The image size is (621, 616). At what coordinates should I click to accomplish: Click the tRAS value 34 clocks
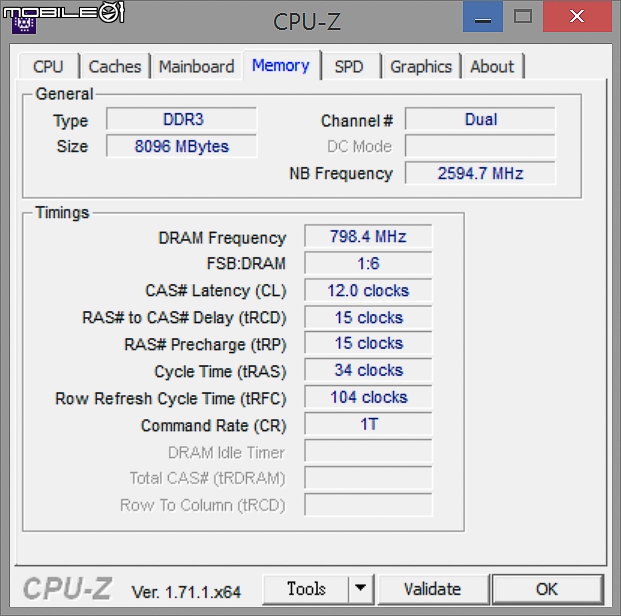coord(368,370)
